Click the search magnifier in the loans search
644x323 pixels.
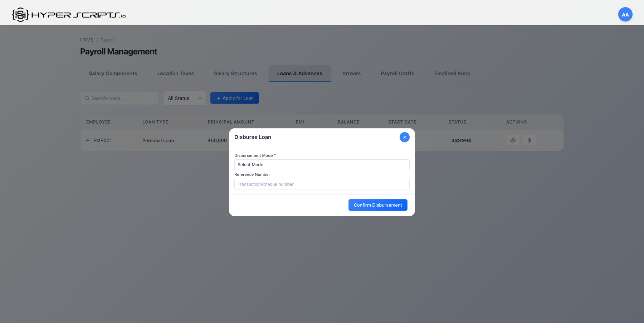[87, 98]
